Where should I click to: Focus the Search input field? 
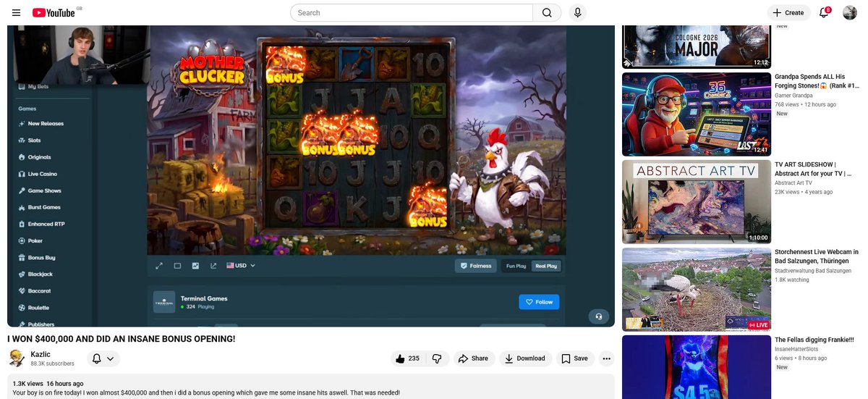[x=412, y=12]
